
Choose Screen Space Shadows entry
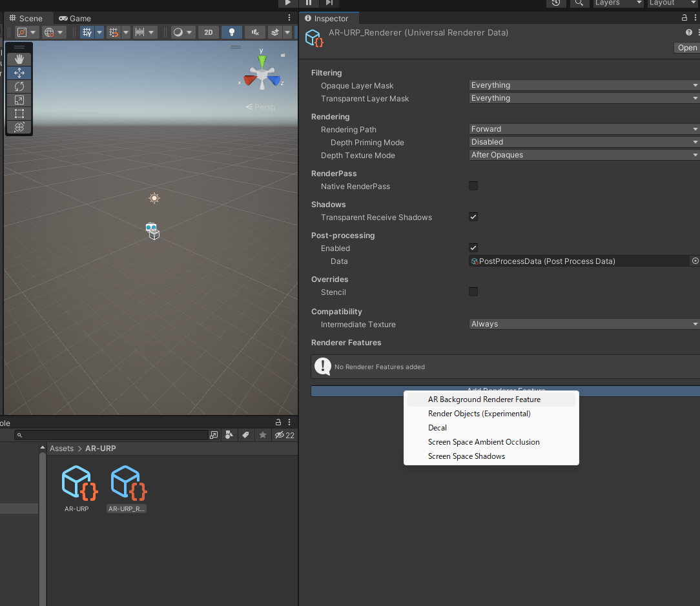pyautogui.click(x=491, y=456)
